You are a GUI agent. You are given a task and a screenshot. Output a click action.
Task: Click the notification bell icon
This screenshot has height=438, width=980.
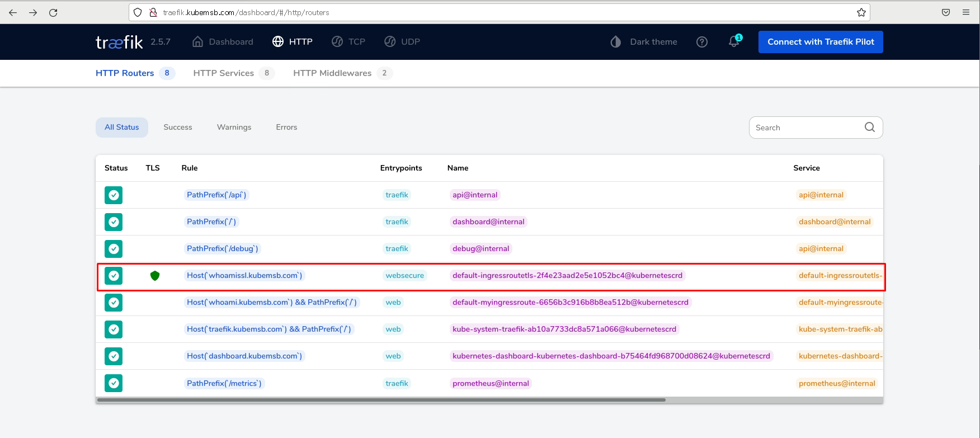pos(734,42)
